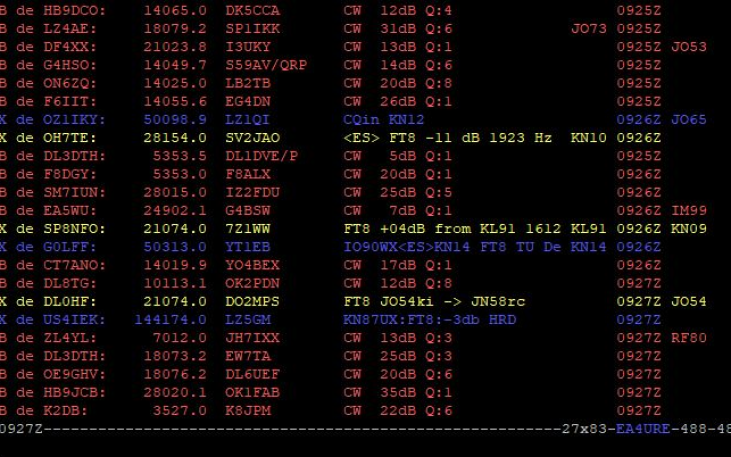Click frequency 50098.9
Viewport: 731px width, 457px height.
point(175,119)
